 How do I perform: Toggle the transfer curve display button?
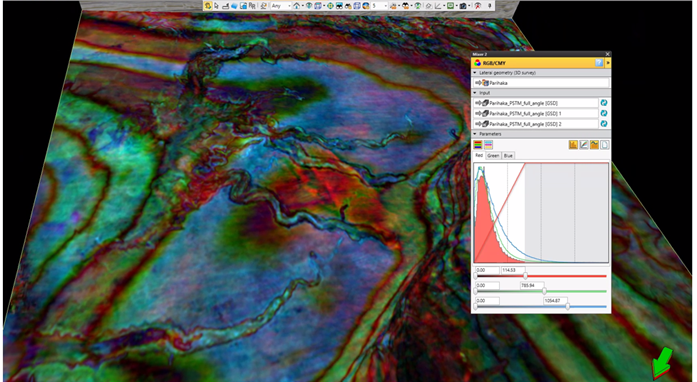tap(584, 145)
